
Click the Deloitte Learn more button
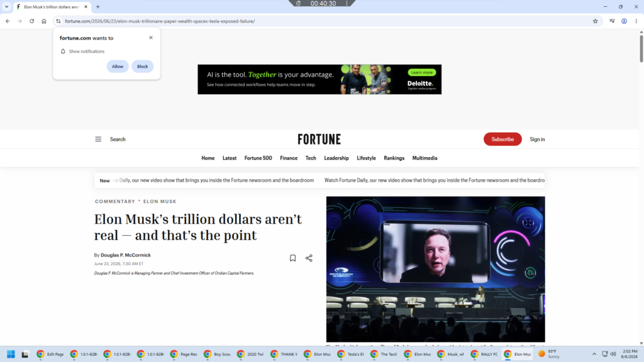(421, 72)
